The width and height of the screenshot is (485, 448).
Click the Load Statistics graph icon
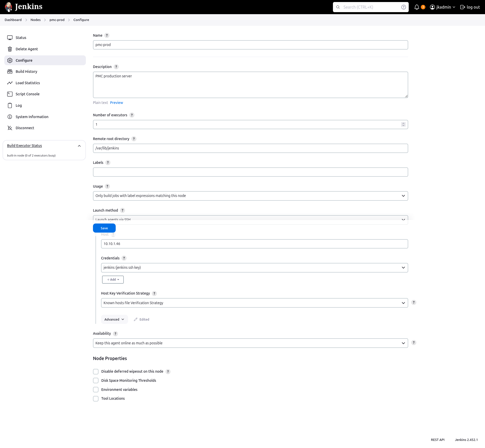(x=10, y=83)
